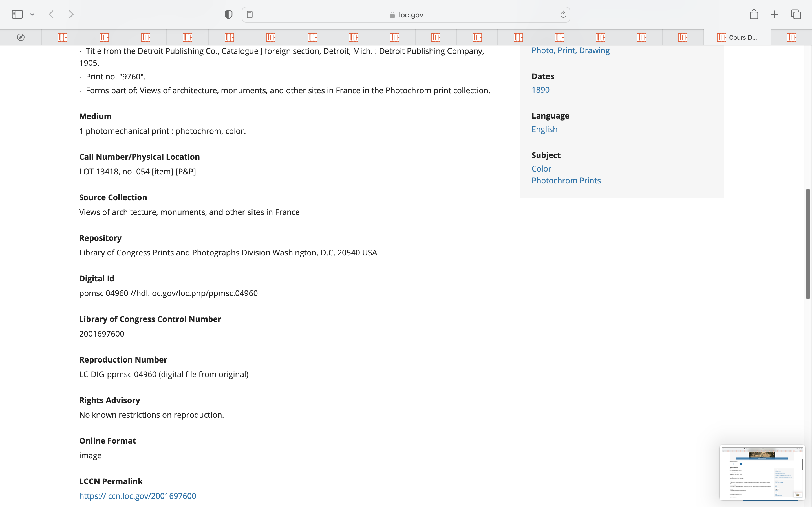Image resolution: width=812 pixels, height=507 pixels.
Task: Open the privacy shield report icon
Action: tap(228, 14)
